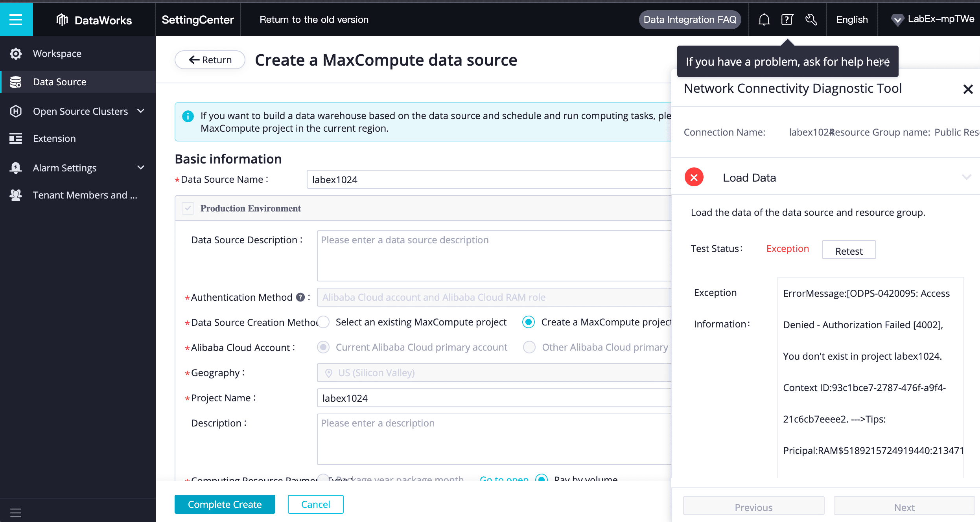This screenshot has width=980, height=522.
Task: Collapse the sidebar with the bottom menu icon
Action: (x=16, y=513)
